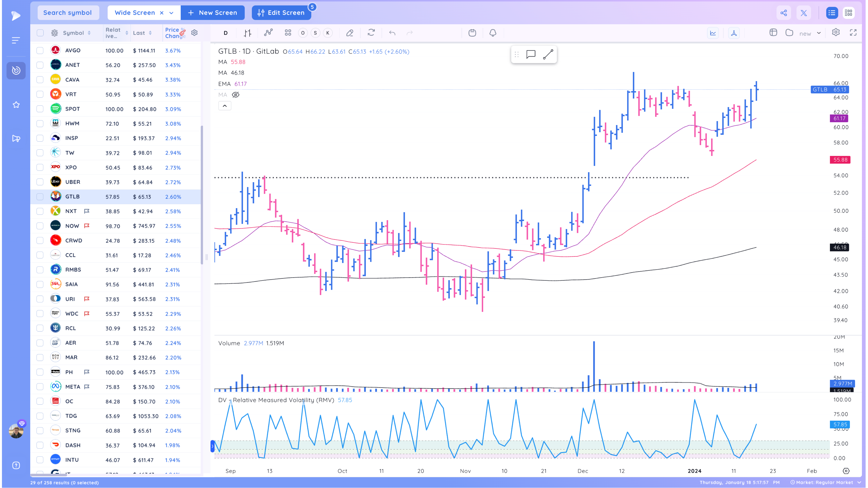This screenshot has width=868, height=488.
Task: Activate the line chart mode icon
Action: [x=713, y=33]
